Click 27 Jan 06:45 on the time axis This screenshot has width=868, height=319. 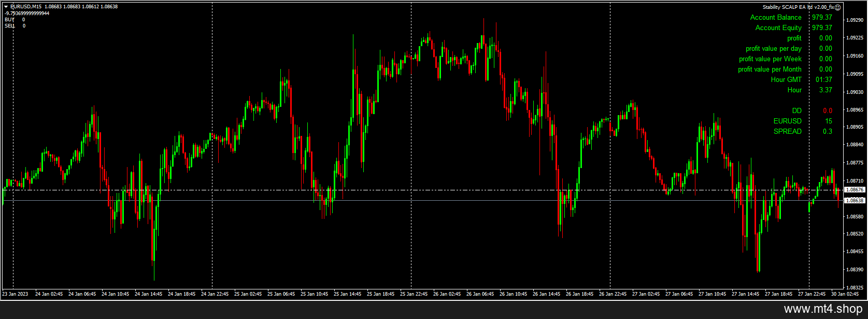click(679, 294)
